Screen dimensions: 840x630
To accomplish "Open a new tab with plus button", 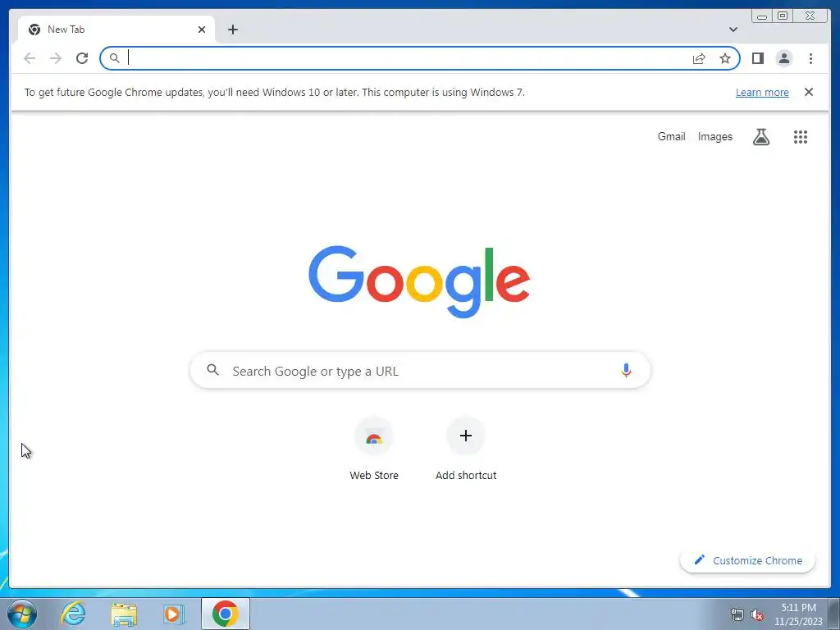I will pyautogui.click(x=232, y=30).
